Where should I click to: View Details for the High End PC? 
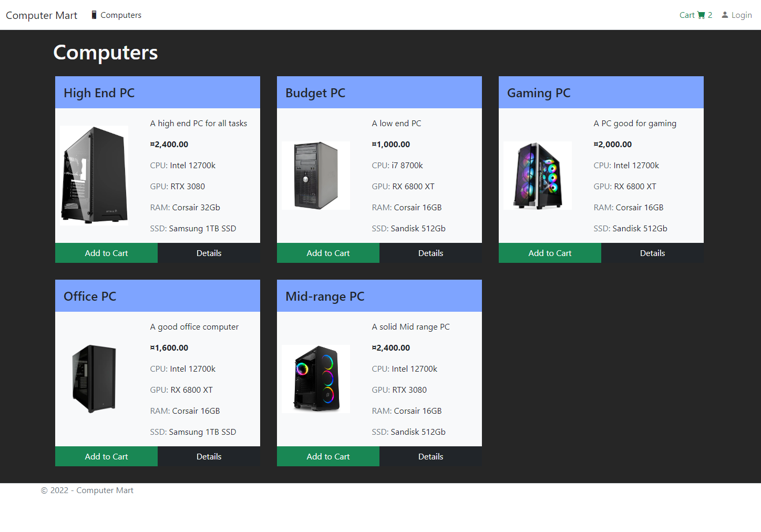pyautogui.click(x=209, y=253)
